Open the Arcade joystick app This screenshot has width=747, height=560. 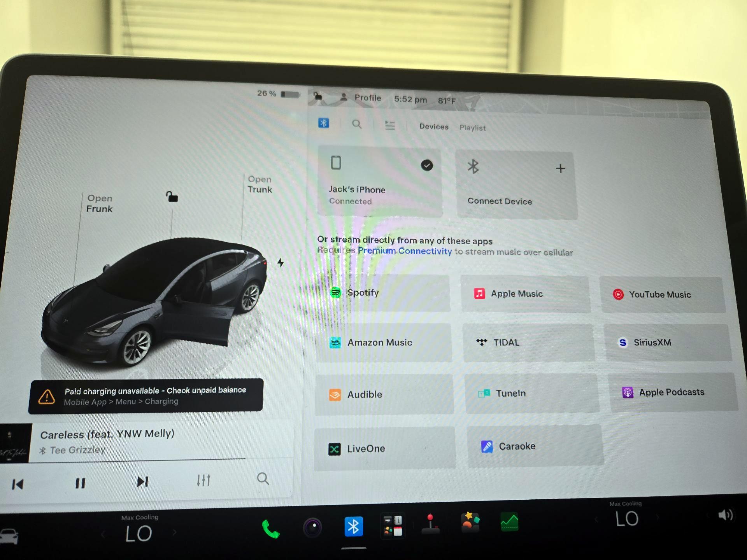(430, 524)
